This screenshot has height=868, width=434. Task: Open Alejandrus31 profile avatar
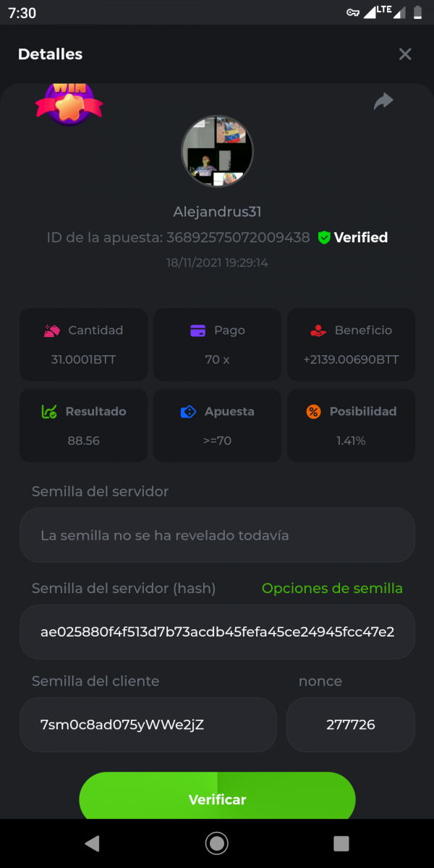[x=217, y=152]
